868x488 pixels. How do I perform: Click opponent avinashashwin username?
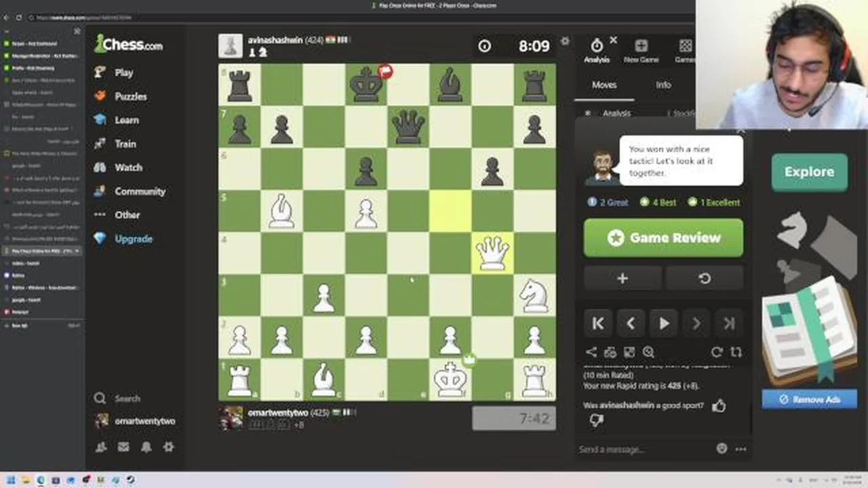coord(275,40)
